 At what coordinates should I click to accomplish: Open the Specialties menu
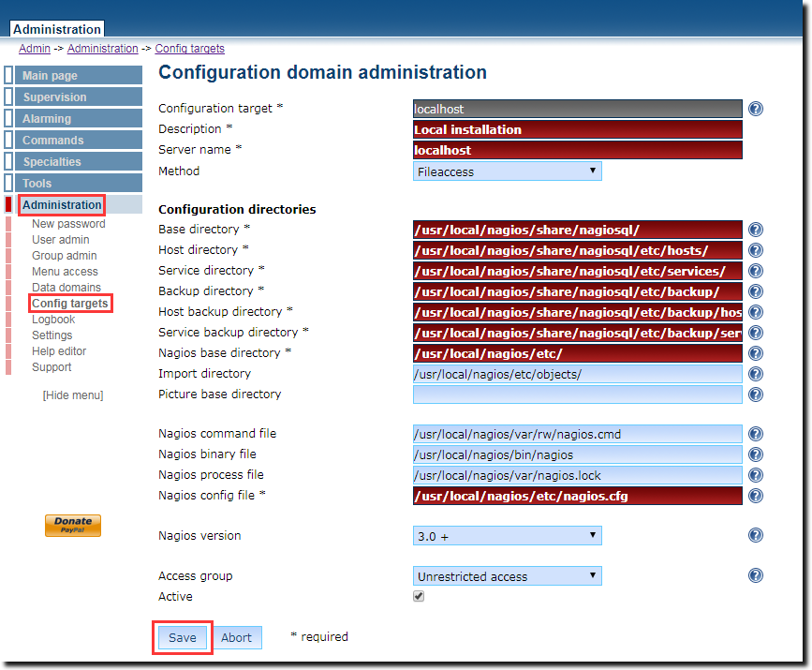pos(79,162)
